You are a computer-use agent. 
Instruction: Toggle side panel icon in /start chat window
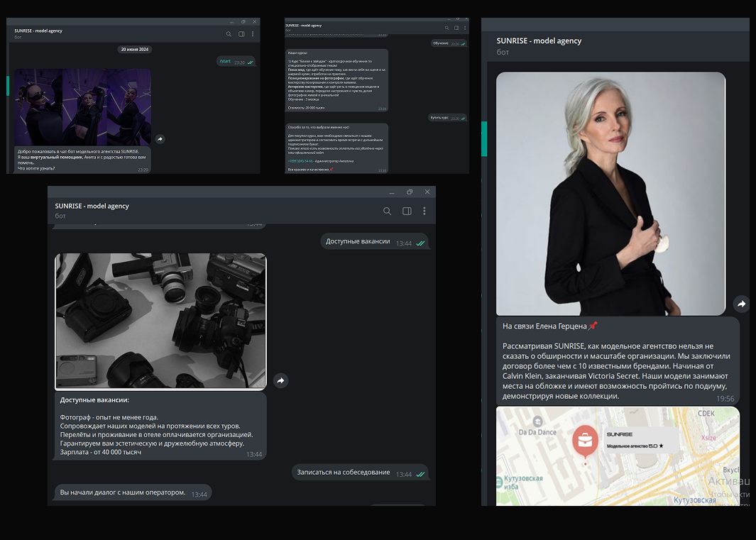(241, 34)
